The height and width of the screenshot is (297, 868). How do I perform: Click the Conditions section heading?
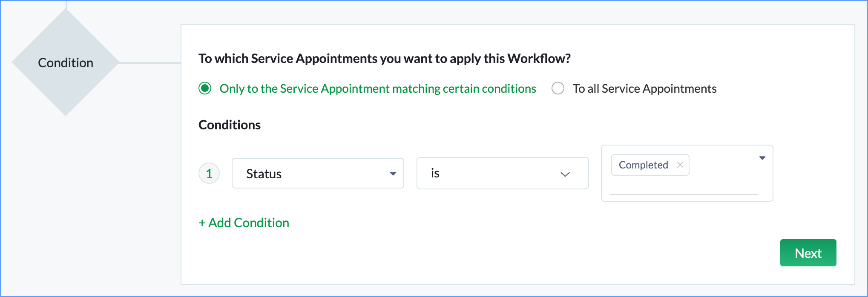[x=230, y=125]
